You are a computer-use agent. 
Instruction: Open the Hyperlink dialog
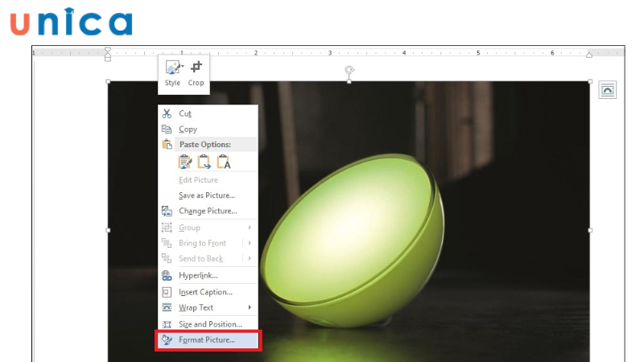(198, 275)
